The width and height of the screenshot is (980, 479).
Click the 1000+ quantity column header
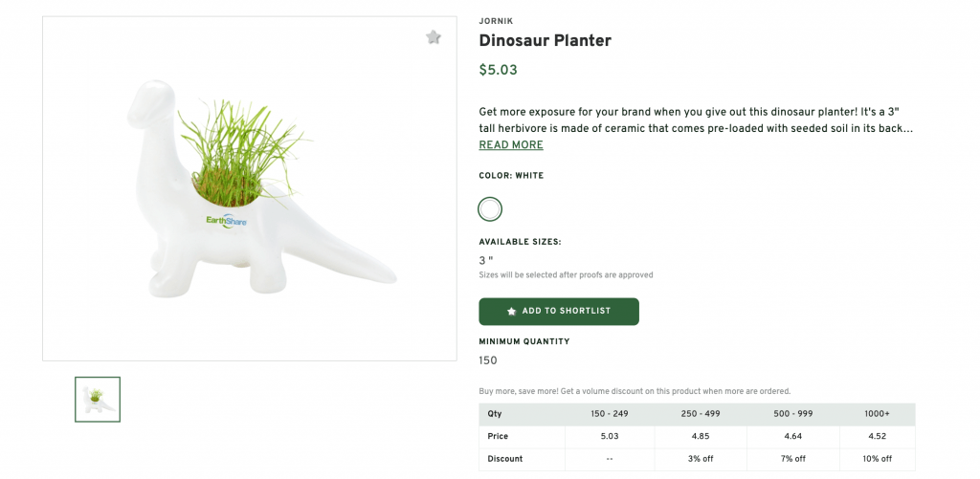[x=877, y=414]
